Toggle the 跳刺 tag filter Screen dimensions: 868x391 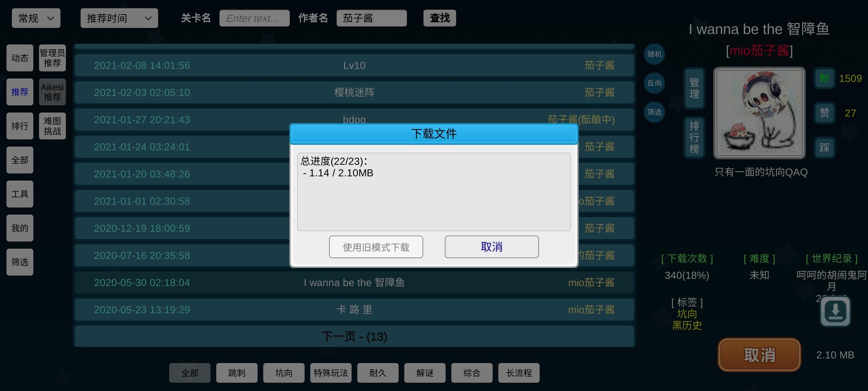(x=237, y=373)
